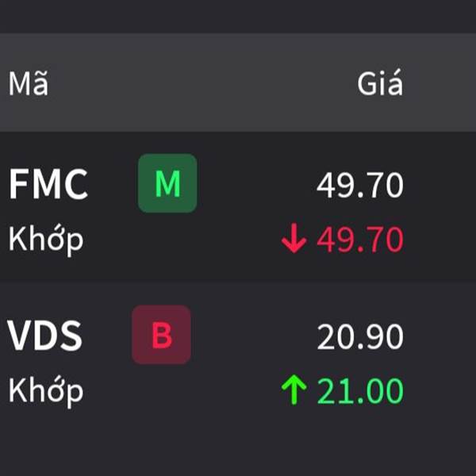
Task: Tap the red B sell badge
Action: pos(161,335)
